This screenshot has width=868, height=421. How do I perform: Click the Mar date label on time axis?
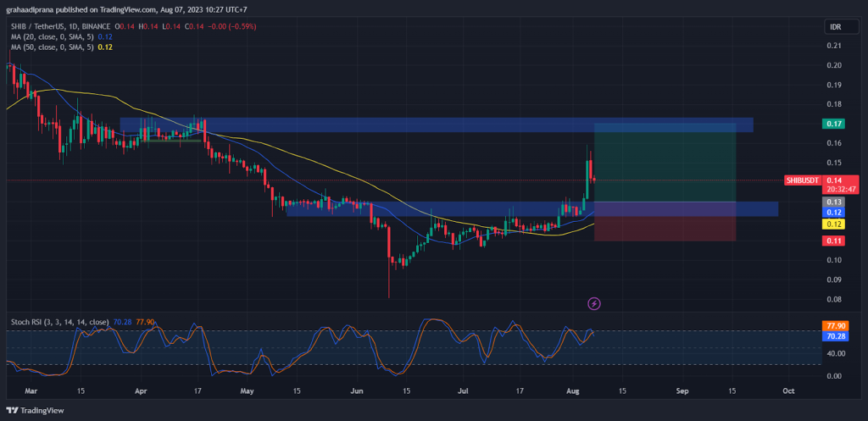click(x=31, y=391)
